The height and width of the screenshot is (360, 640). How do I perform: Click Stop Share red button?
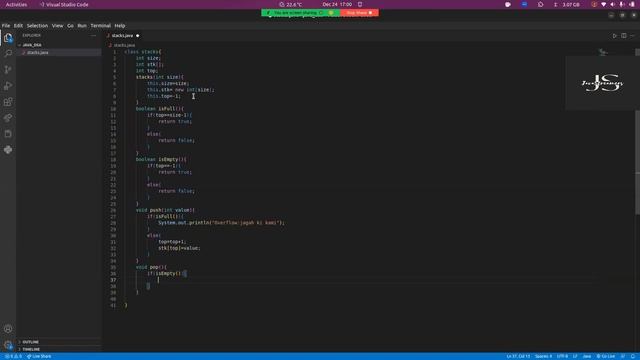[x=359, y=13]
